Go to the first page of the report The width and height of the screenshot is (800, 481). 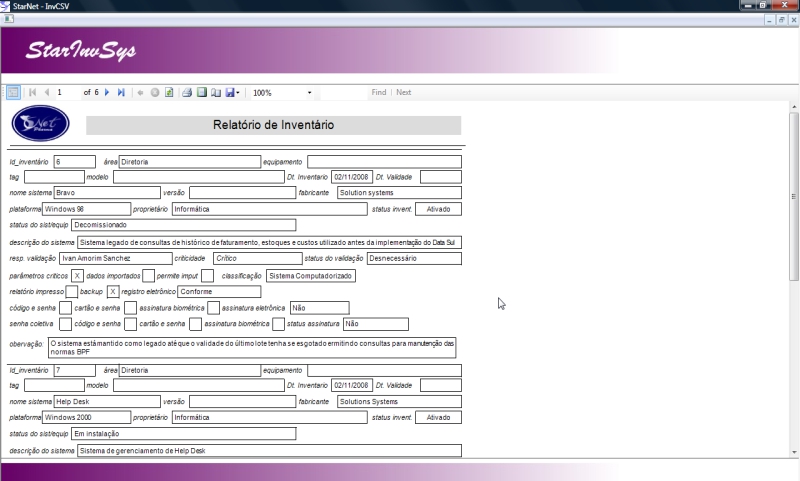[x=33, y=93]
